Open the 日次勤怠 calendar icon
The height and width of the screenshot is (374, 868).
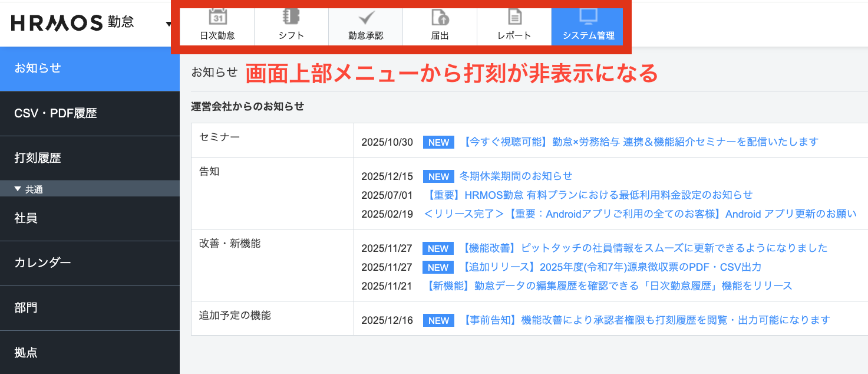click(x=217, y=18)
